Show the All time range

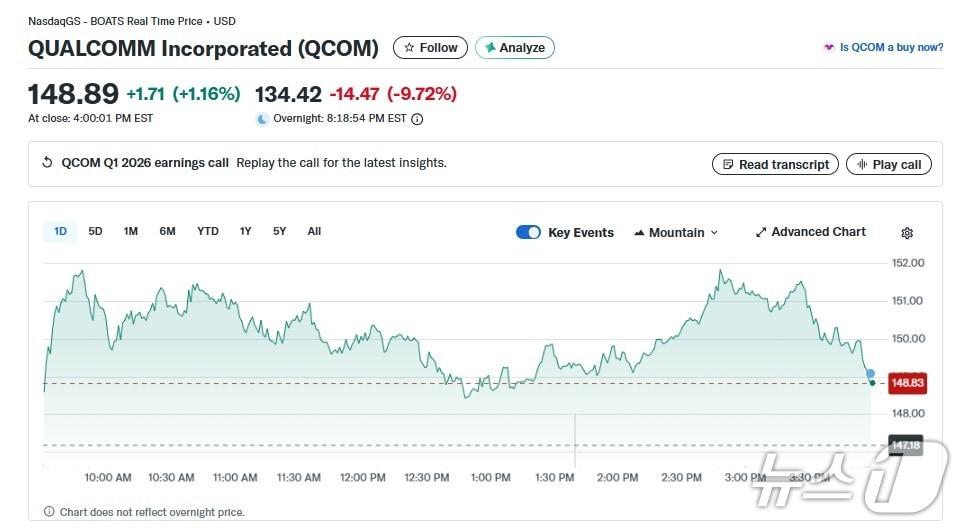pos(314,231)
